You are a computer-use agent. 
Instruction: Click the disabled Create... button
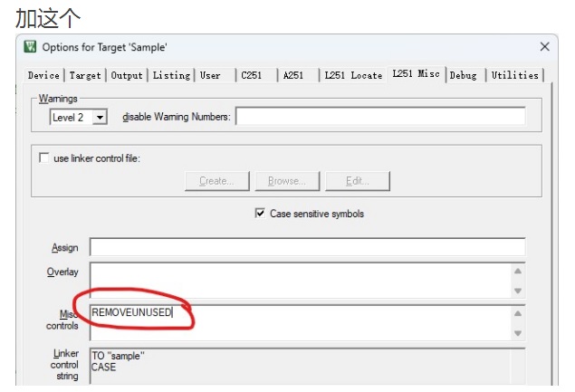[217, 181]
